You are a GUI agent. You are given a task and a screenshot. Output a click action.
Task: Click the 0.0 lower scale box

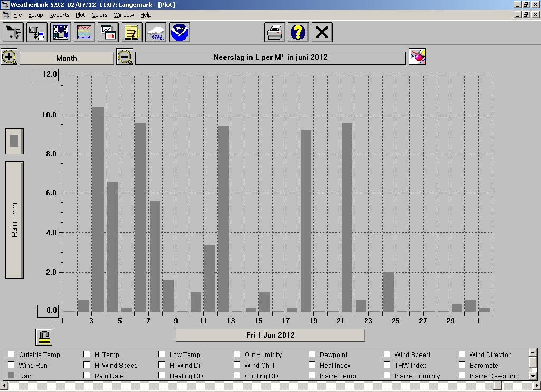48,311
